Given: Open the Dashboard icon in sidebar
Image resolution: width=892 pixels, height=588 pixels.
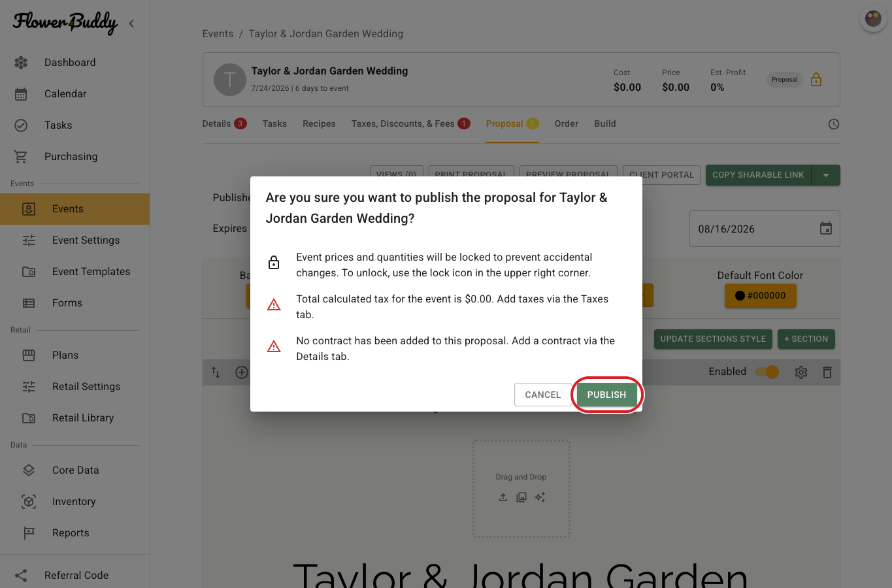Looking at the screenshot, I should point(21,63).
